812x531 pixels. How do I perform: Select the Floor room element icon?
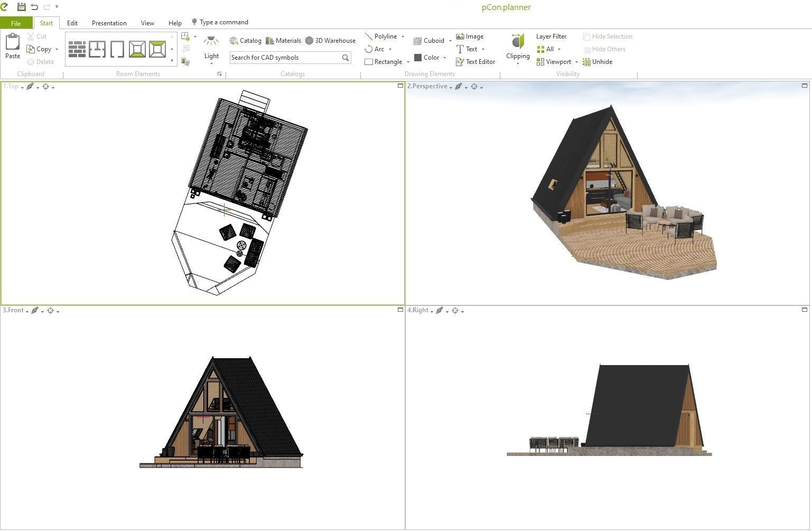click(x=137, y=49)
